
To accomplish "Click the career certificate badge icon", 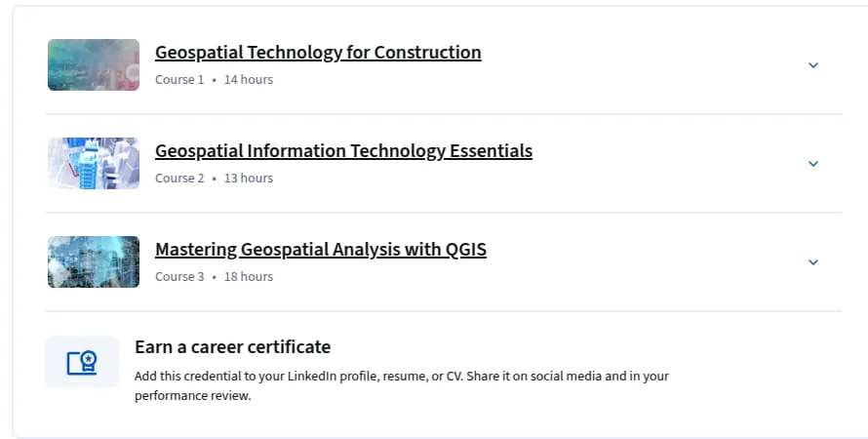I will (x=82, y=362).
